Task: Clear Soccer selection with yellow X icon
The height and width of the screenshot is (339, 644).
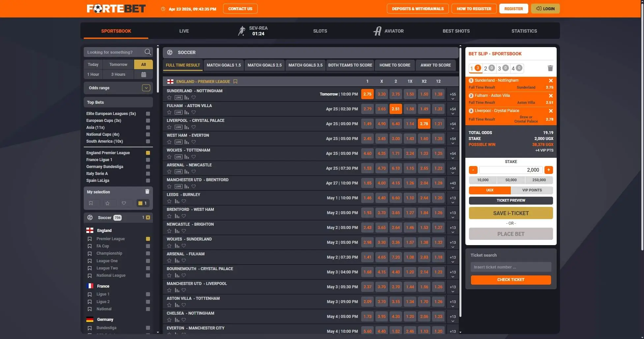Action: (148, 217)
